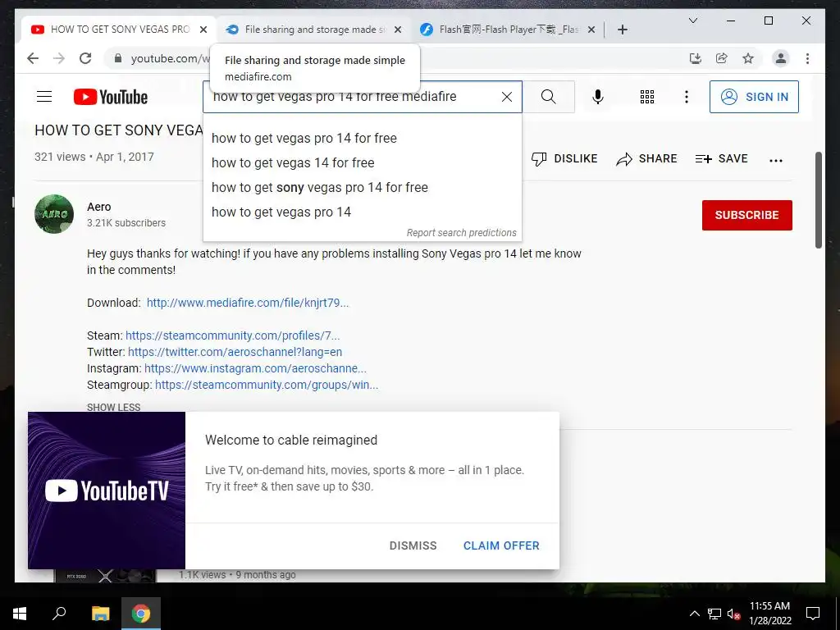This screenshot has height=630, width=840.
Task: Open the Chrome profile avatar
Action: point(781,58)
